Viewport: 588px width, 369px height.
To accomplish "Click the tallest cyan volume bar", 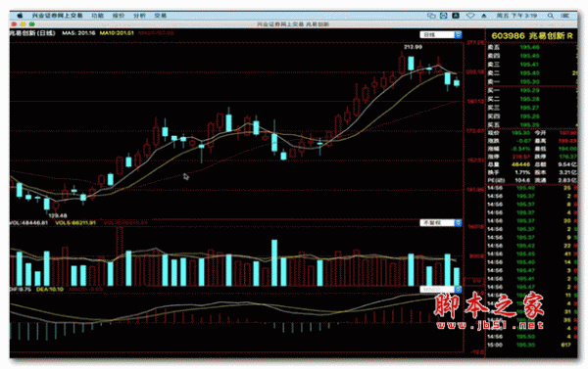I will click(274, 263).
